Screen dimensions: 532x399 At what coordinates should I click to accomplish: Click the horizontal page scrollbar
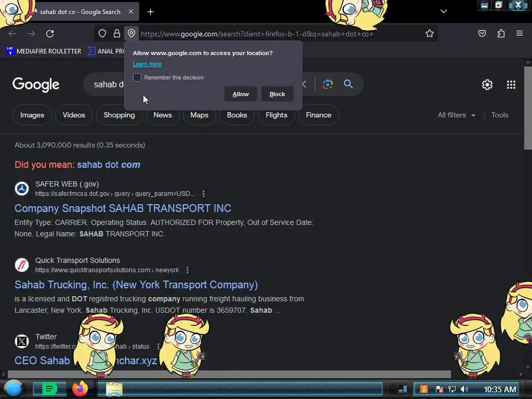pyautogui.click(x=229, y=374)
